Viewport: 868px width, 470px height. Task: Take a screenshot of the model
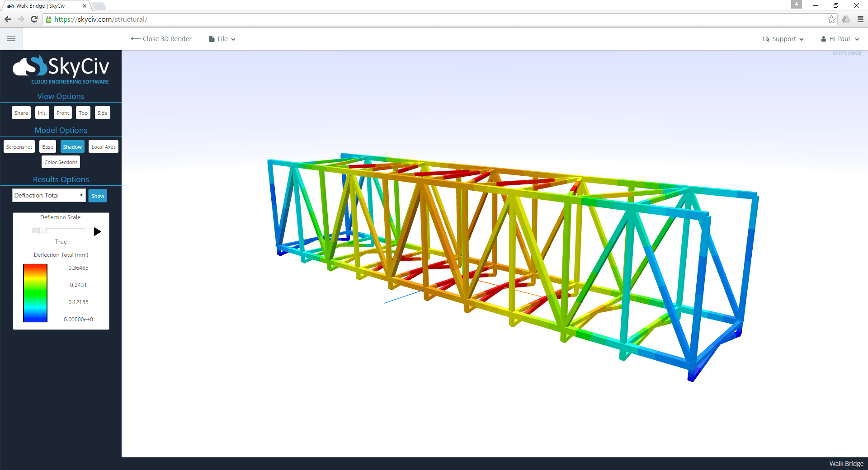tap(19, 146)
